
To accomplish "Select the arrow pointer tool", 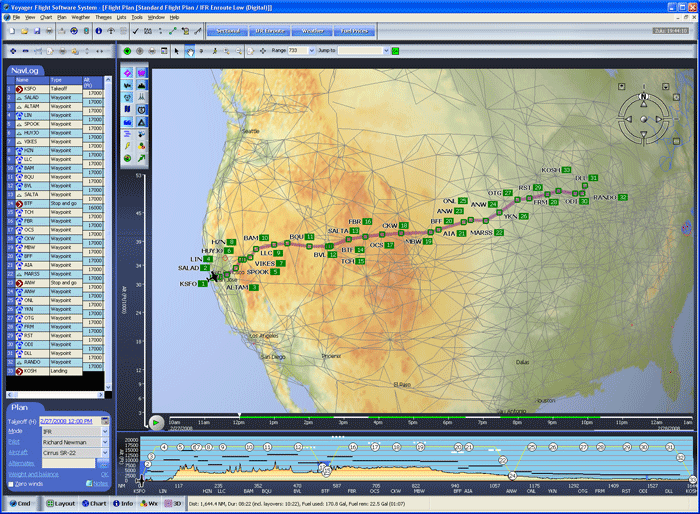I will (x=177, y=51).
